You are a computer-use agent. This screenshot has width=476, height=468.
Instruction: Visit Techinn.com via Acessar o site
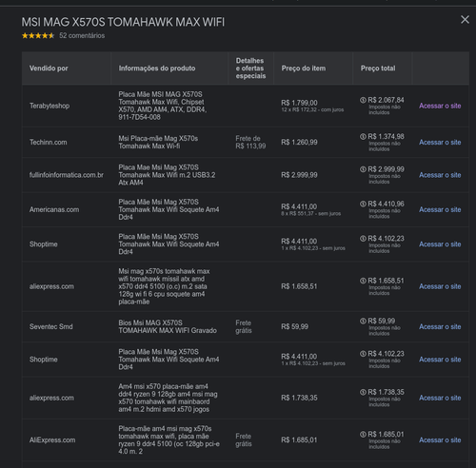pos(440,142)
